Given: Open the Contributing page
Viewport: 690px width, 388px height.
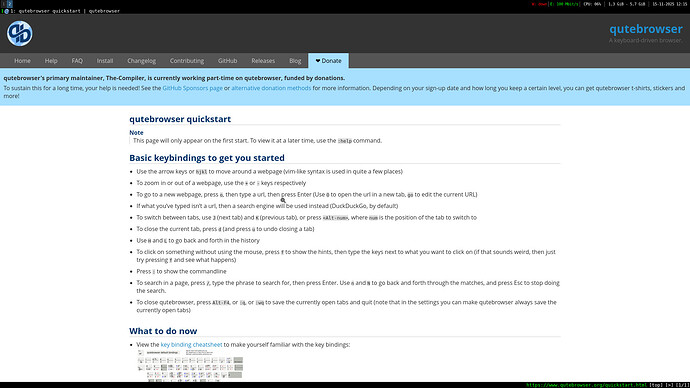Looking at the screenshot, I should (x=187, y=61).
